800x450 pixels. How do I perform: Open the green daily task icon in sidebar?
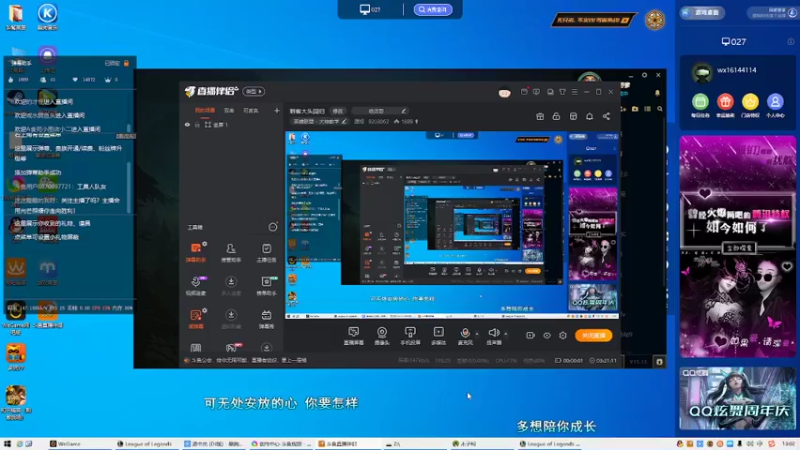pyautogui.click(x=700, y=102)
